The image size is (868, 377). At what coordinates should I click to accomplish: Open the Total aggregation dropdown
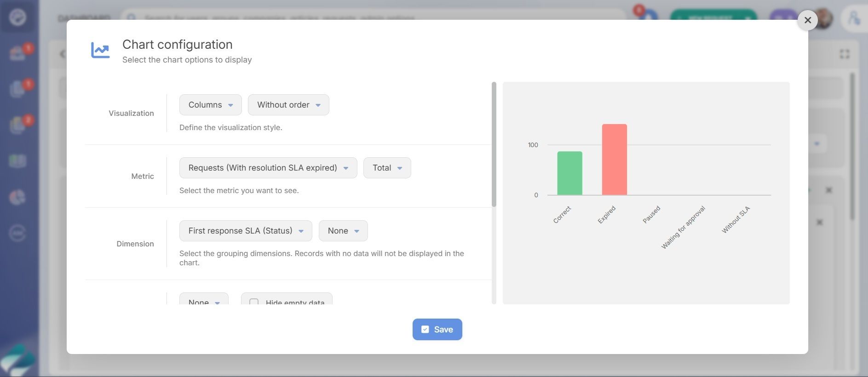pyautogui.click(x=387, y=168)
